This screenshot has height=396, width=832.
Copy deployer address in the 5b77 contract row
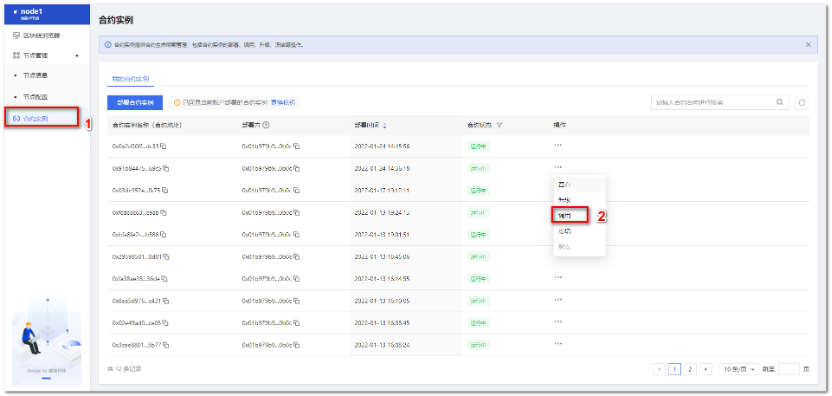pos(297,345)
